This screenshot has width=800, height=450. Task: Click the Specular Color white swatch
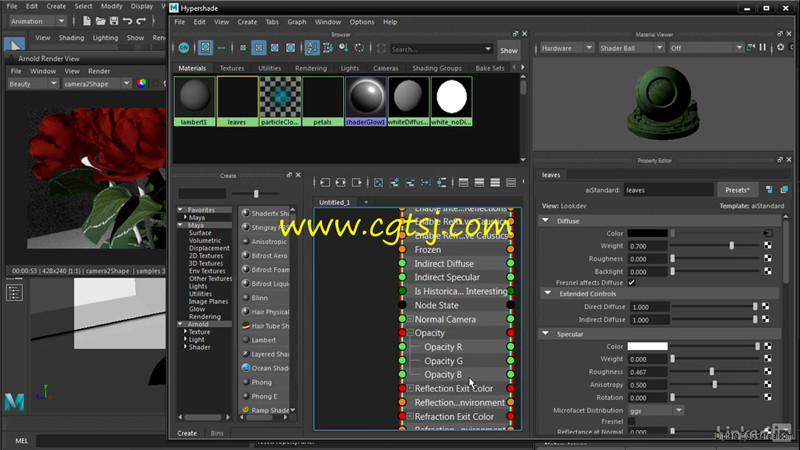tap(647, 346)
